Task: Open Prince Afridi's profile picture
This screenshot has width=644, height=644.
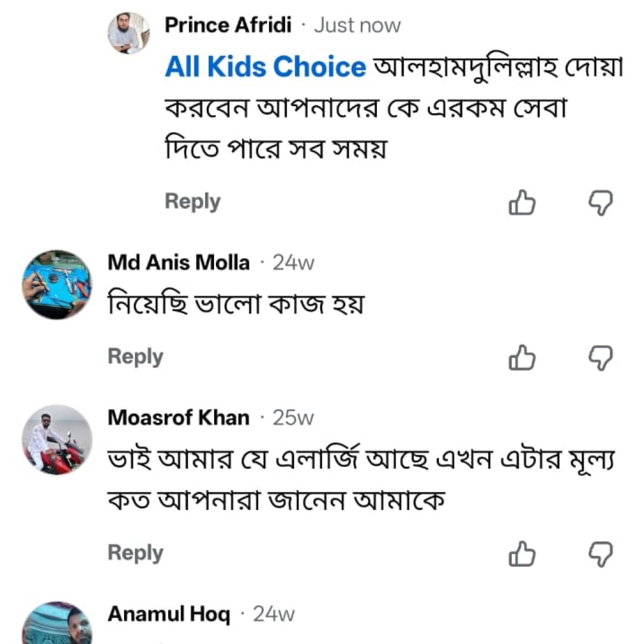Action: [129, 33]
